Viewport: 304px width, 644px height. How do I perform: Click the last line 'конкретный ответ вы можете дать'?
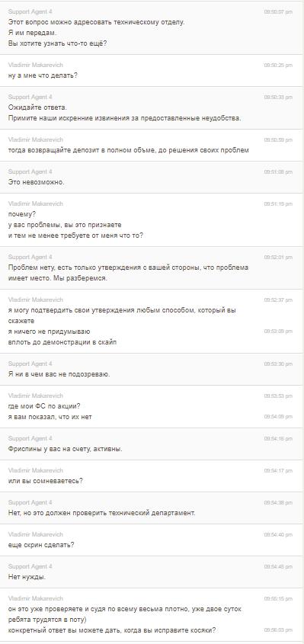click(112, 630)
